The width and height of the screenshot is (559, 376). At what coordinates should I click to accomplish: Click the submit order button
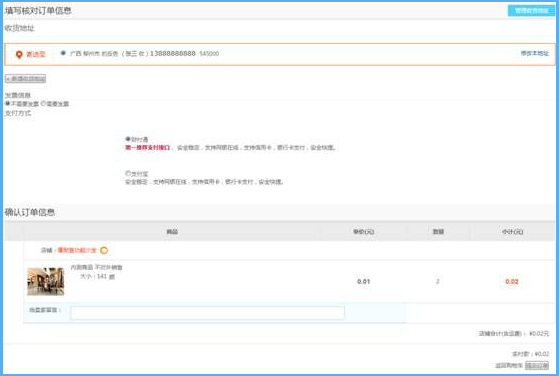point(537,365)
